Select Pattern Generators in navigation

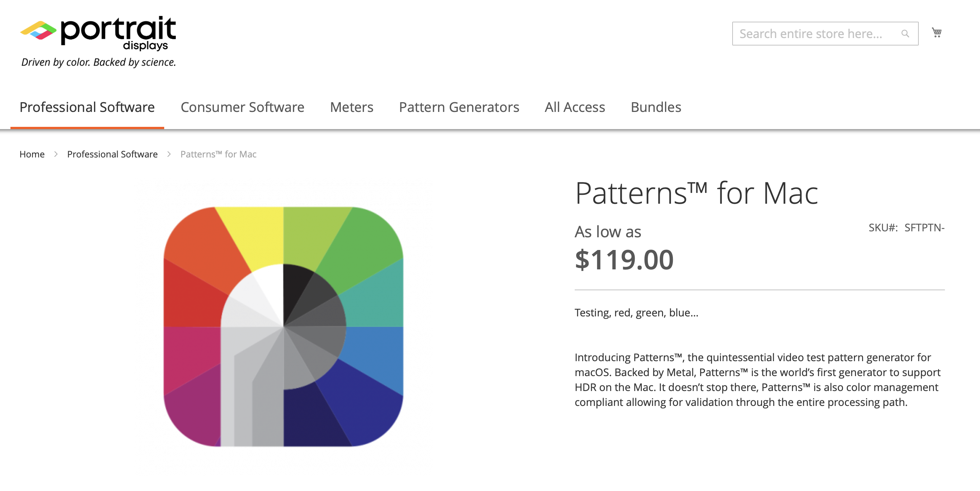point(459,107)
